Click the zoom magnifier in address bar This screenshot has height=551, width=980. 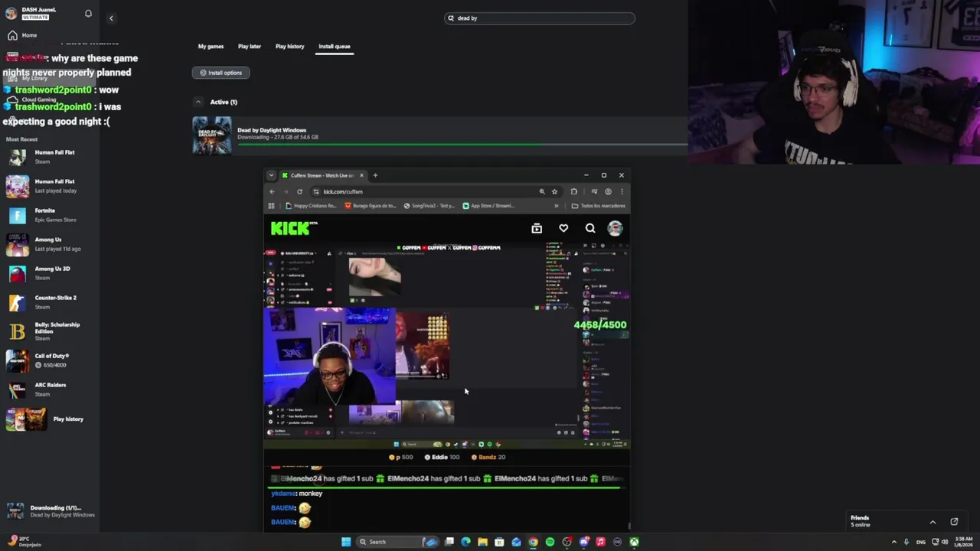click(x=542, y=191)
